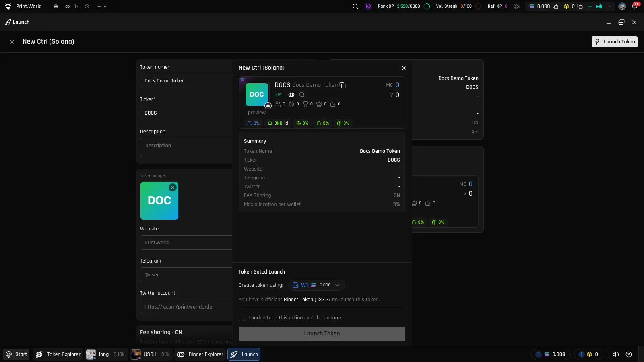Viewport: 644px width, 362px height.
Task: Click the Launch Token button in the dialog
Action: [x=322, y=334]
